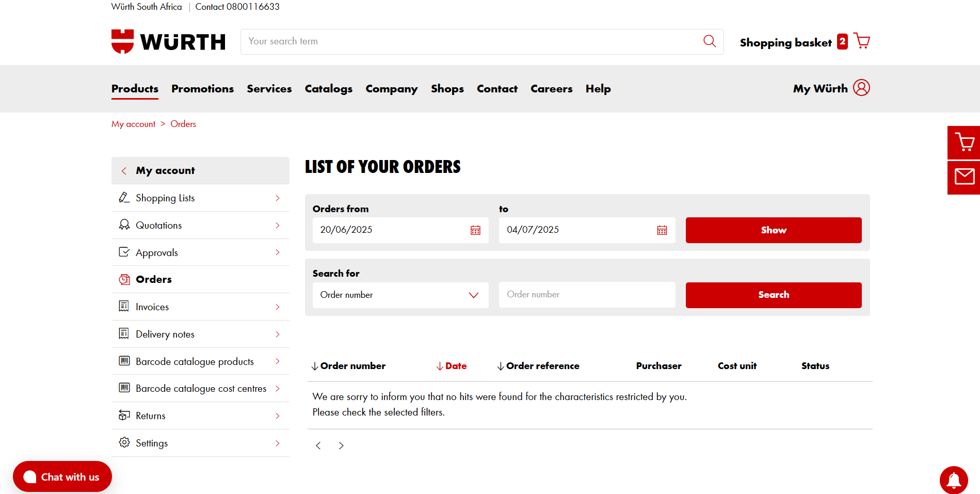Click the Cost unit column header
The image size is (980, 494).
(x=737, y=366)
